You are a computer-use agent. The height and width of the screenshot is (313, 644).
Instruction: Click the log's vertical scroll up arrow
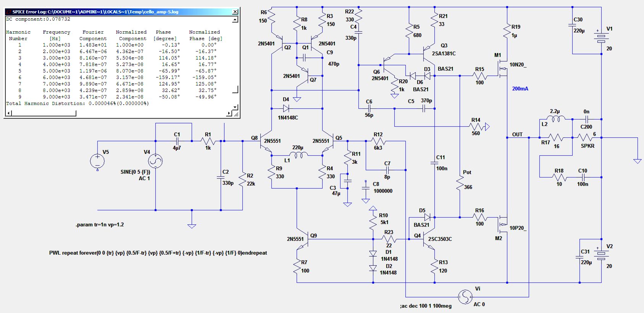pyautogui.click(x=235, y=19)
